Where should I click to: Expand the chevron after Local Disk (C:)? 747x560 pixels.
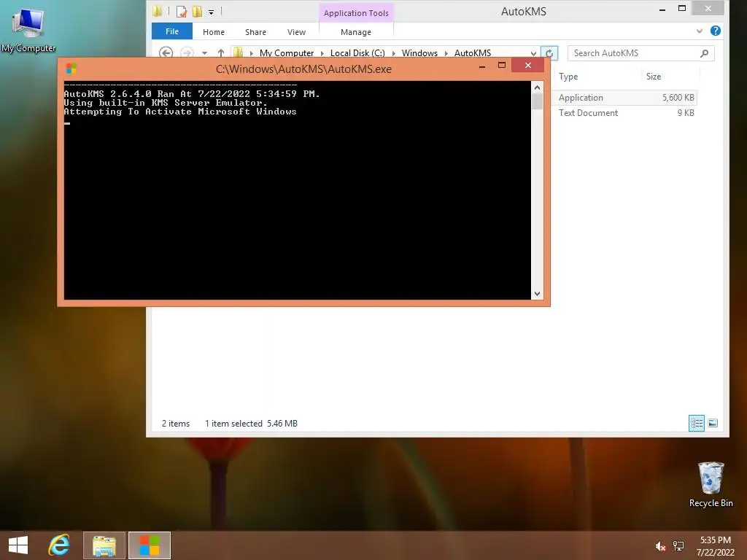(393, 53)
